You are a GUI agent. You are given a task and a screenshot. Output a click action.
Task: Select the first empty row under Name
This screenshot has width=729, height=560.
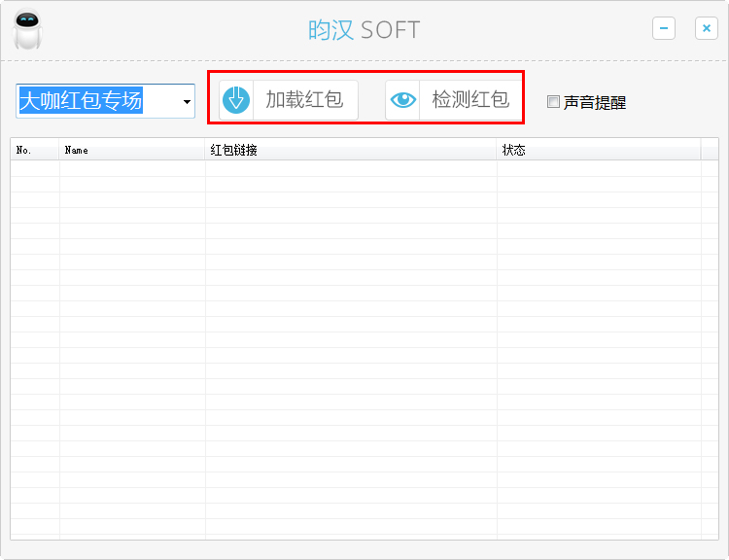tap(132, 168)
